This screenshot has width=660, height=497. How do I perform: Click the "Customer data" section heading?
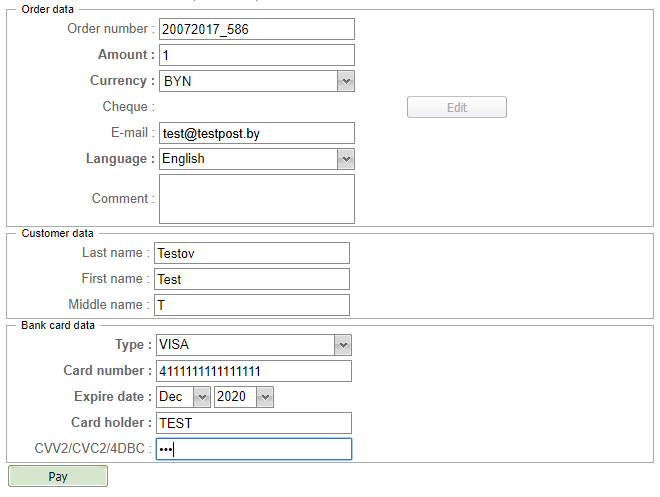(x=57, y=233)
